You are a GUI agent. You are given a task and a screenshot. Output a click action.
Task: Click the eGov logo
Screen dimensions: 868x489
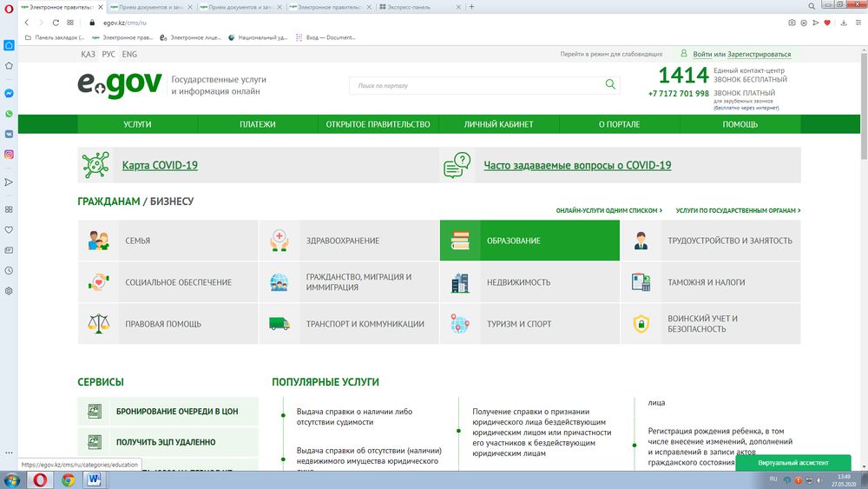[119, 84]
